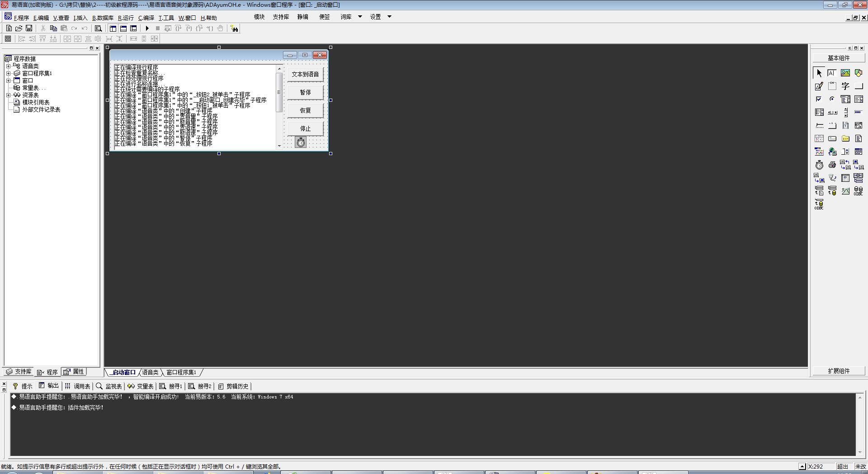
Task: Expand the 窗口程序集1 tree node
Action: 8,73
